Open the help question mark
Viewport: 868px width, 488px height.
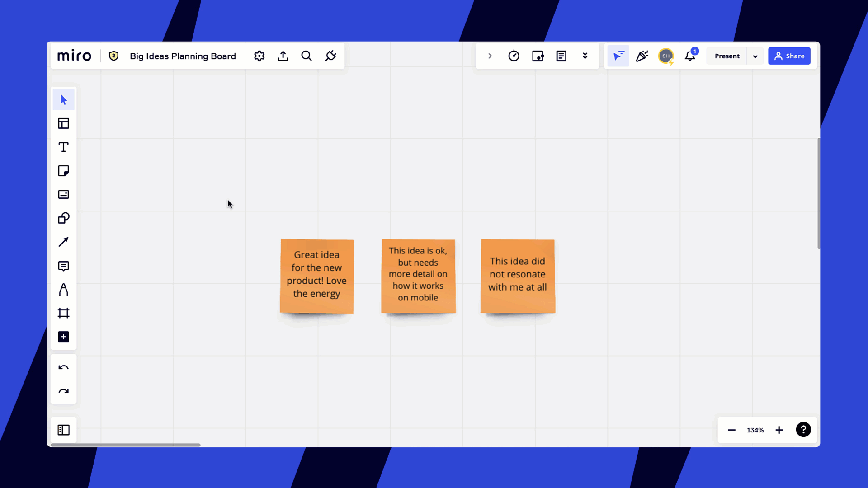click(803, 430)
